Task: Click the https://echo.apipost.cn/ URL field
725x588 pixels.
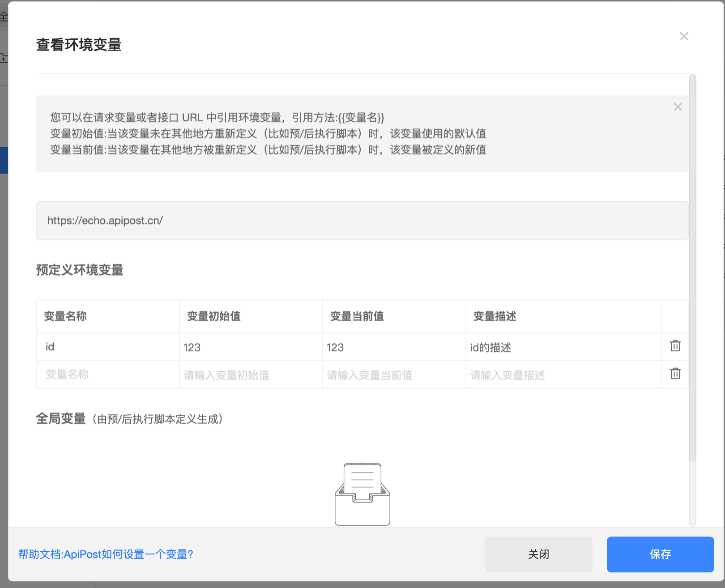Action: [362, 221]
